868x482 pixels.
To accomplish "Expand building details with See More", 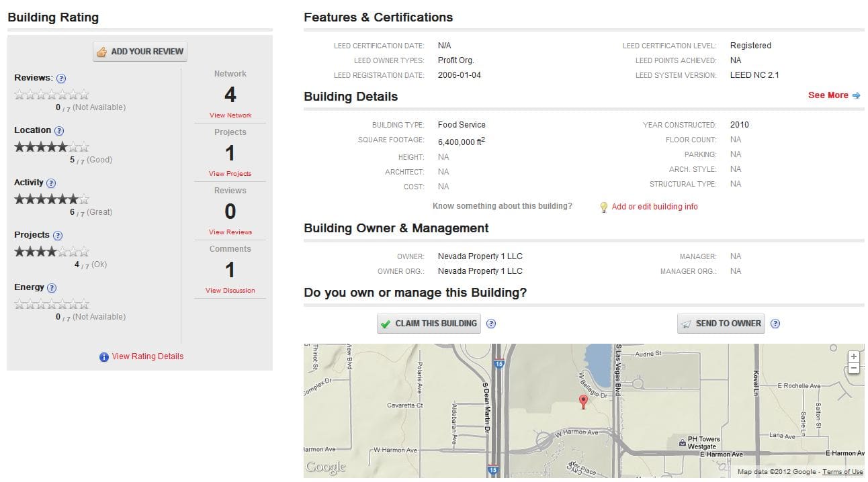I will click(x=833, y=95).
